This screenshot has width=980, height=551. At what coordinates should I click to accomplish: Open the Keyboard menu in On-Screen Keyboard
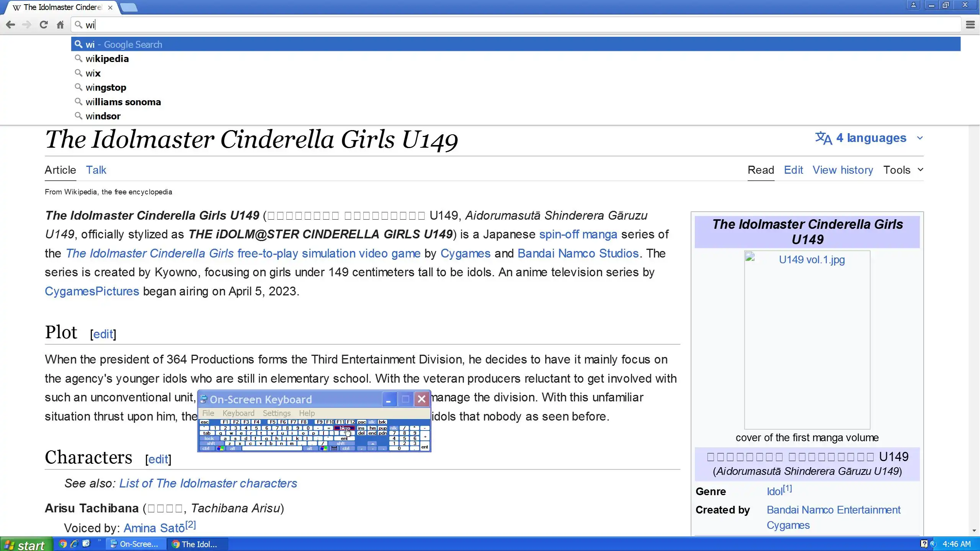click(x=238, y=413)
